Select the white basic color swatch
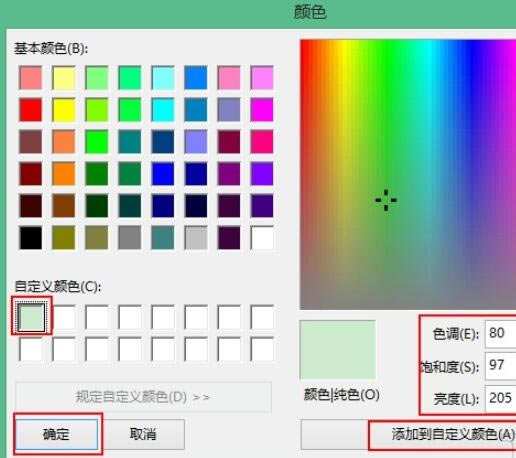Viewport: 516px width, 458px height. click(262, 238)
